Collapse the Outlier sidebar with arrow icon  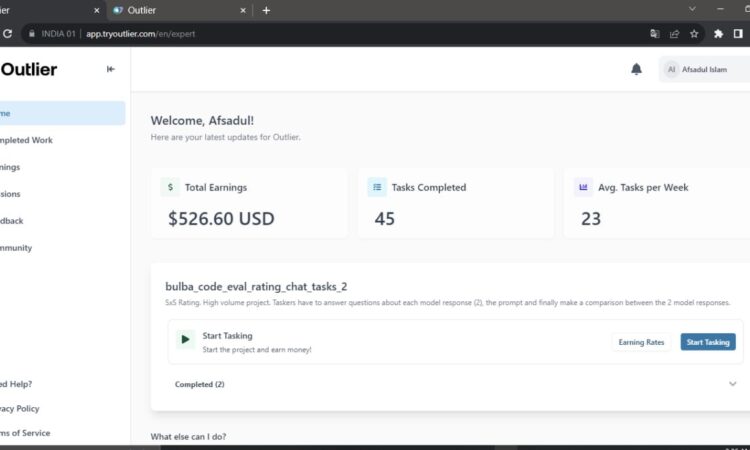click(x=110, y=69)
